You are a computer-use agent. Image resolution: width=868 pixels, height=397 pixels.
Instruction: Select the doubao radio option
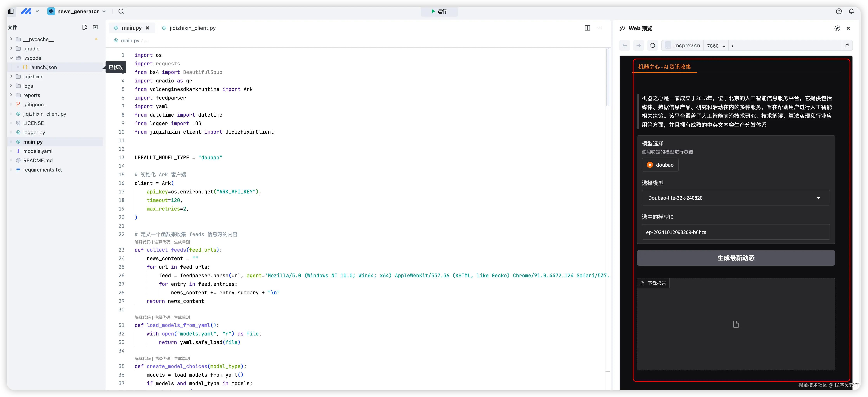click(650, 165)
